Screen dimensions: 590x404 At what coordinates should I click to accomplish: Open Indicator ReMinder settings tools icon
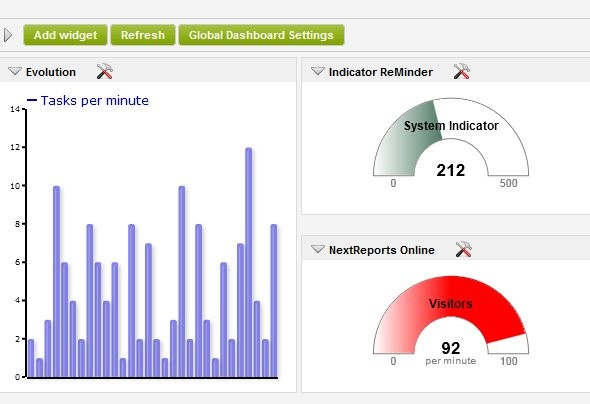(462, 71)
